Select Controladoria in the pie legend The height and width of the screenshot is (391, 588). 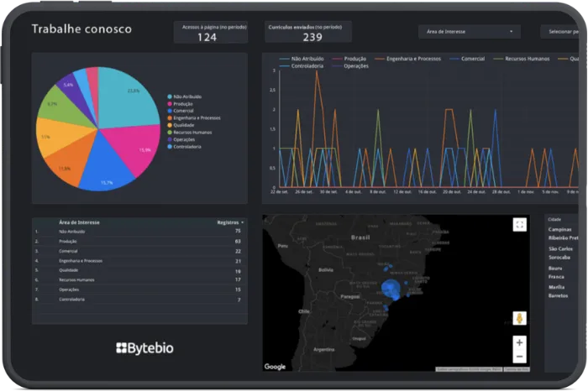coord(186,147)
